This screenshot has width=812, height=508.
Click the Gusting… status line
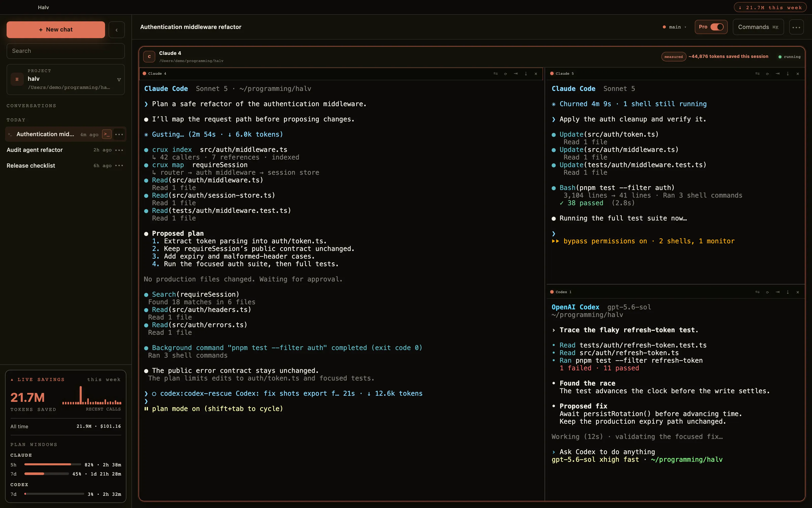(213, 134)
